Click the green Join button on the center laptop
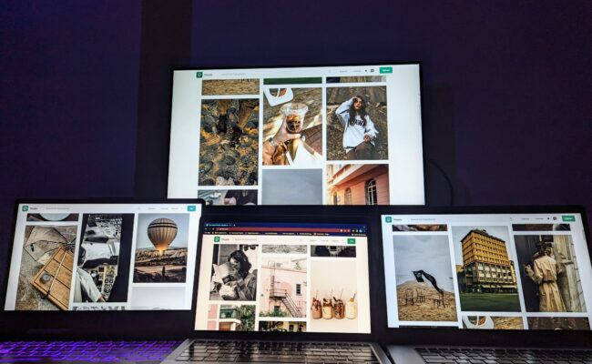 (x=352, y=240)
